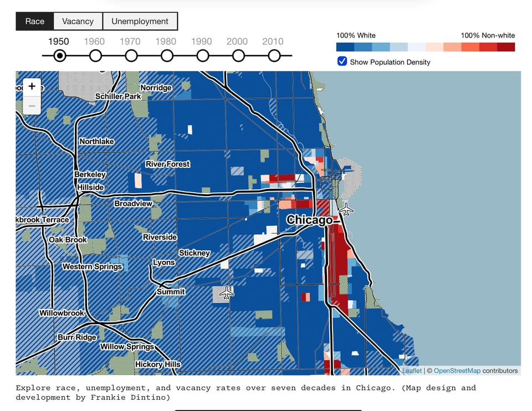Click the airplane icon near the lakefront
532x411 pixels.
346,209
